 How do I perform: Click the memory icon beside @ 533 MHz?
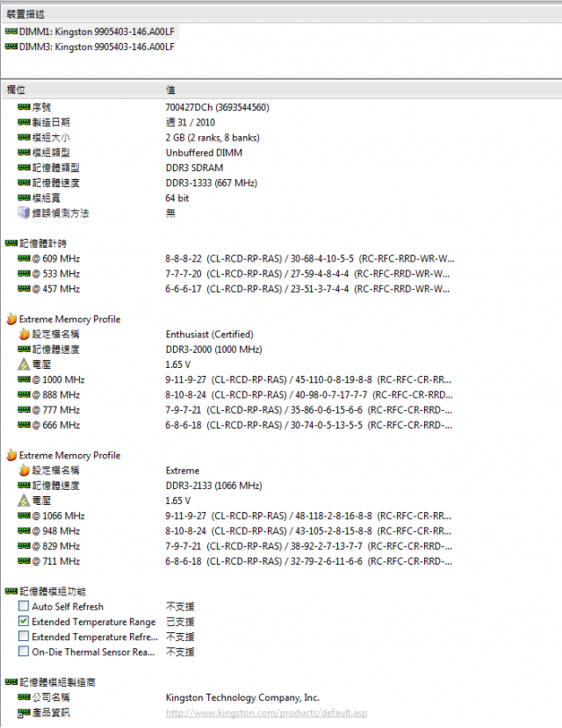click(24, 273)
